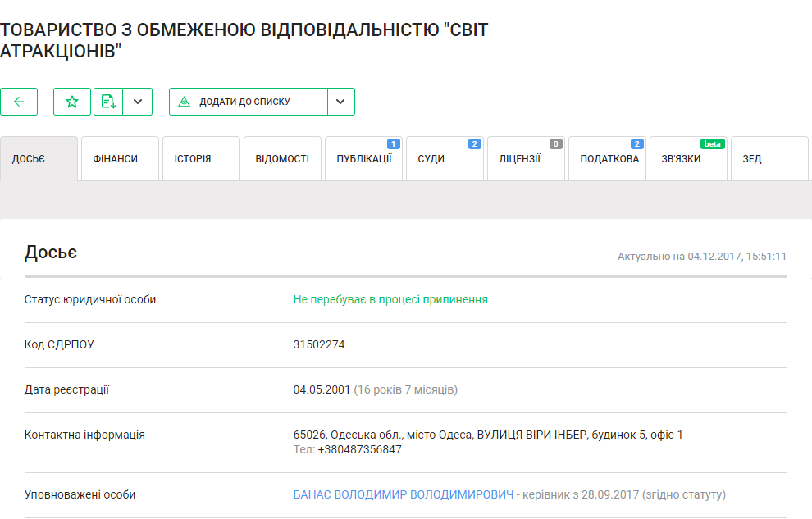Image resolution: width=812 pixels, height=519 pixels.
Task: Open the Податкова tab
Action: point(607,159)
